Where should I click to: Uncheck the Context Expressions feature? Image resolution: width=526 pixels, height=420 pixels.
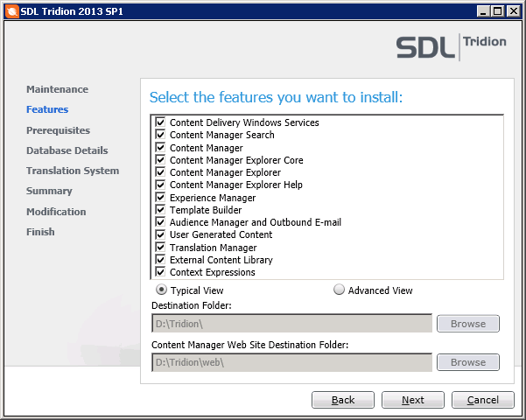(160, 272)
